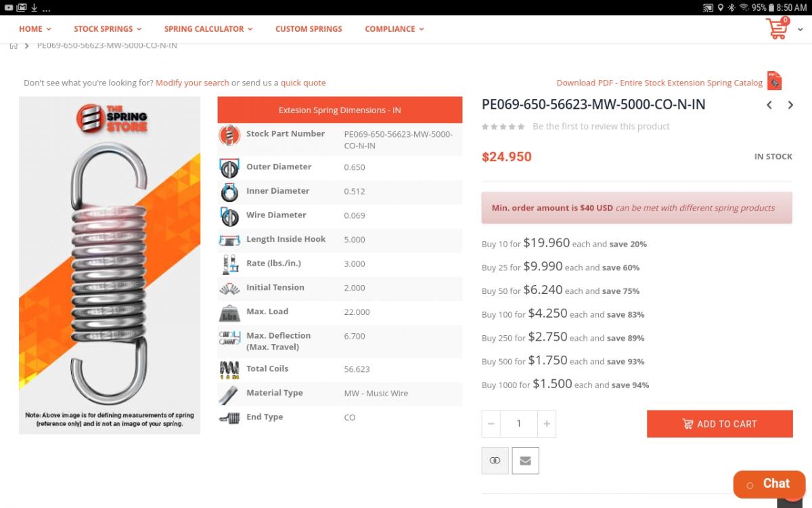The image size is (812, 508).
Task: Click the spring product image
Action: click(x=110, y=266)
